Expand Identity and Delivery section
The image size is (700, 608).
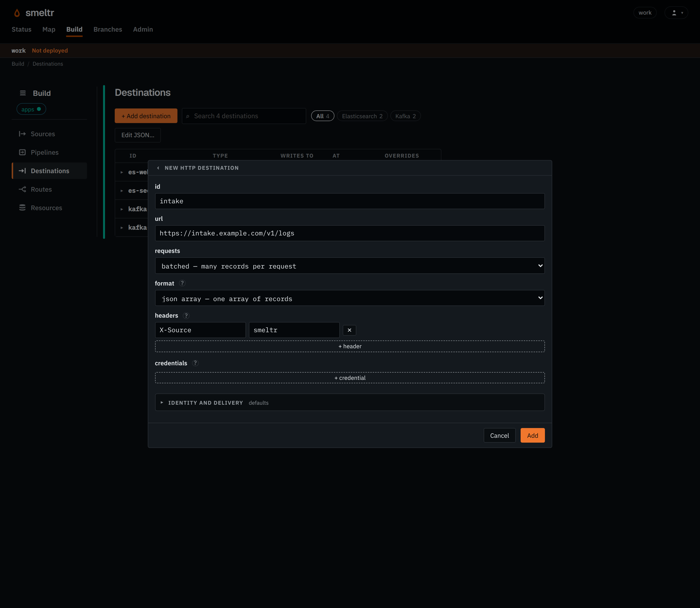(x=350, y=402)
